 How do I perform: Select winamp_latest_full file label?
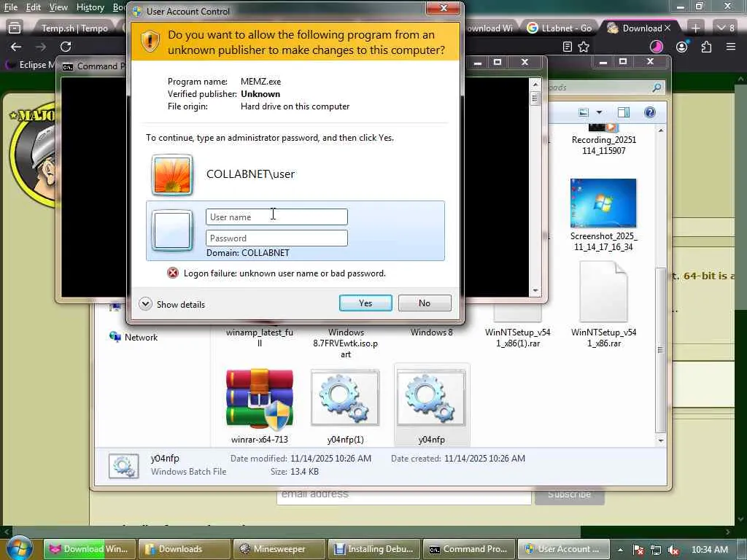click(x=260, y=338)
